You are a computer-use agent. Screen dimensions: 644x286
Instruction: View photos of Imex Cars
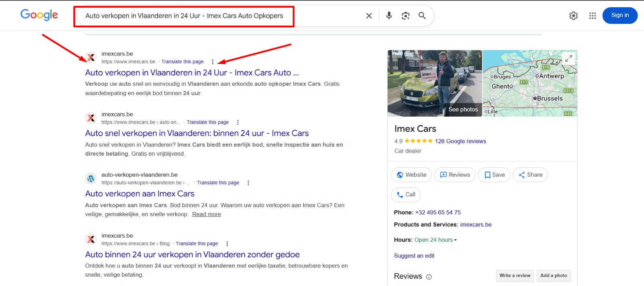(x=463, y=109)
